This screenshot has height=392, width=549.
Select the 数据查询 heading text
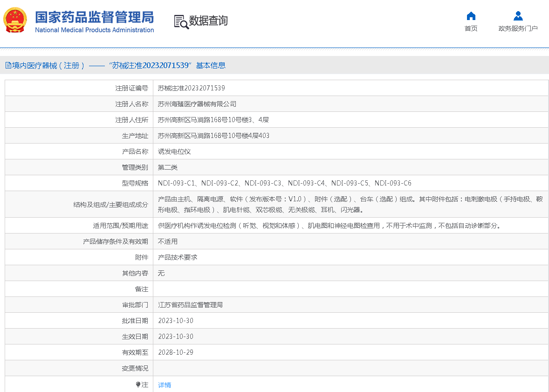(x=208, y=21)
